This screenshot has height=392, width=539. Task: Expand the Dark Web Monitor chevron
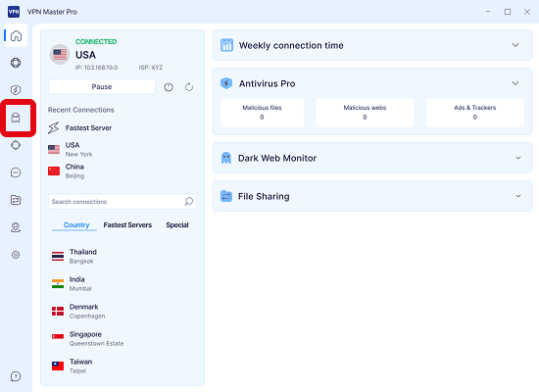point(518,158)
